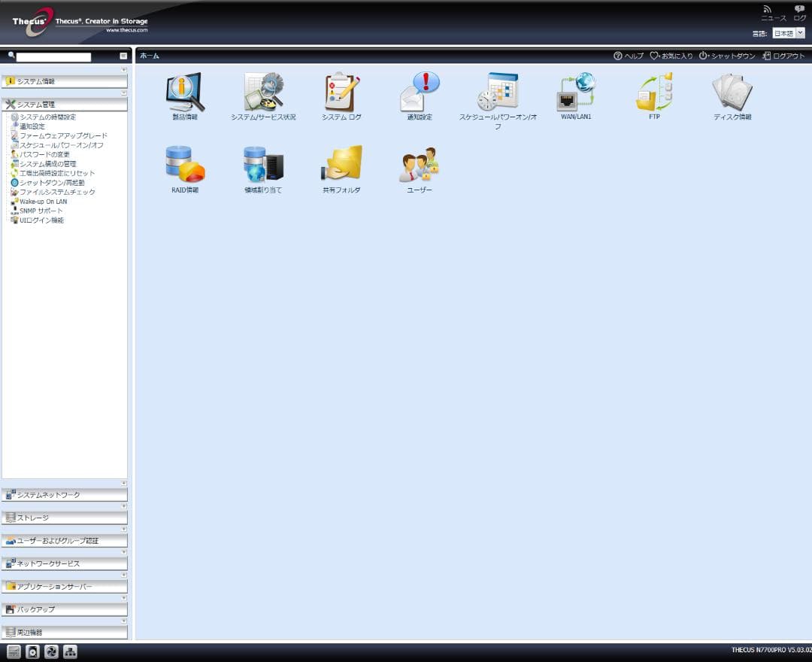Open the システム/サービス状況 status icon

(263, 93)
